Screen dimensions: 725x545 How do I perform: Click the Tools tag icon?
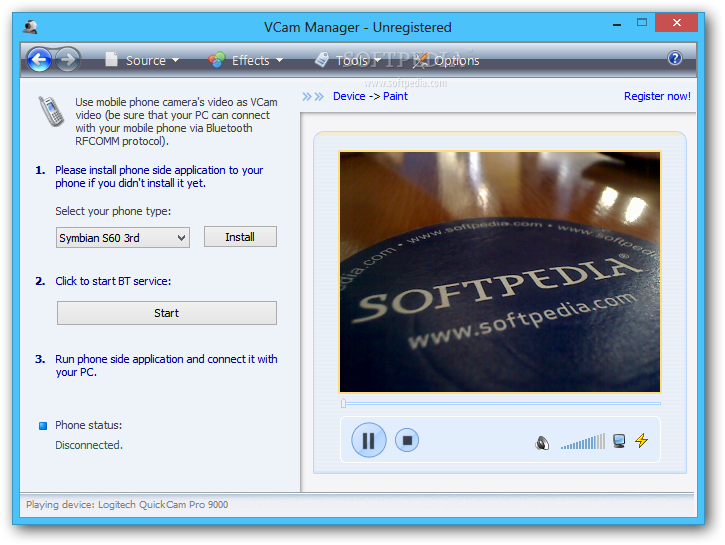(322, 60)
